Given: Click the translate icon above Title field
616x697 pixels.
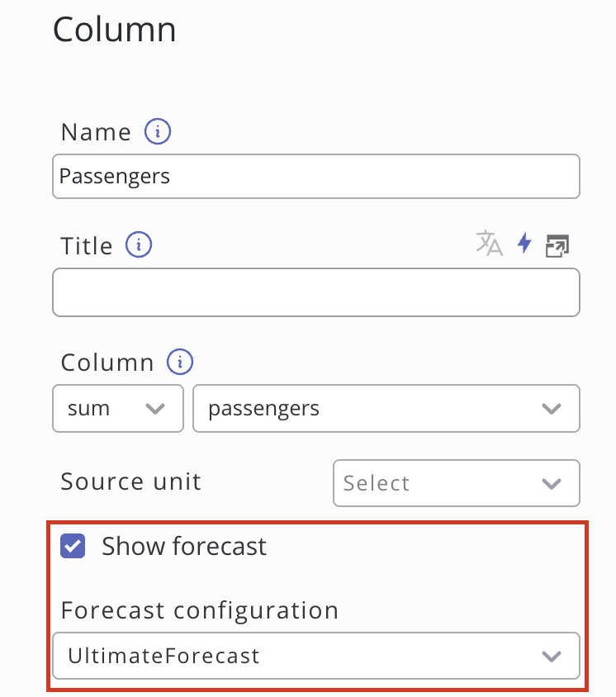Looking at the screenshot, I should (x=489, y=244).
